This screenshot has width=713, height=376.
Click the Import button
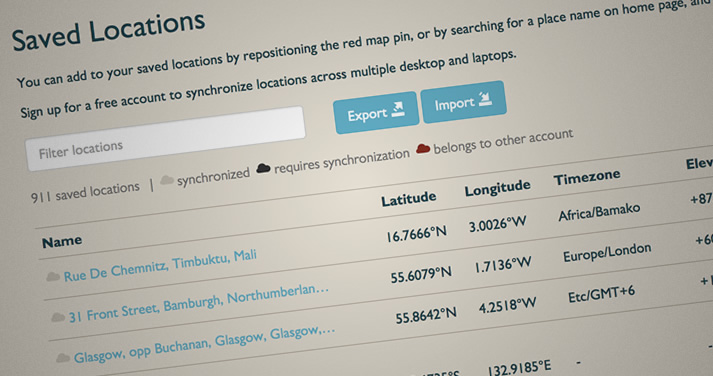coord(463,102)
